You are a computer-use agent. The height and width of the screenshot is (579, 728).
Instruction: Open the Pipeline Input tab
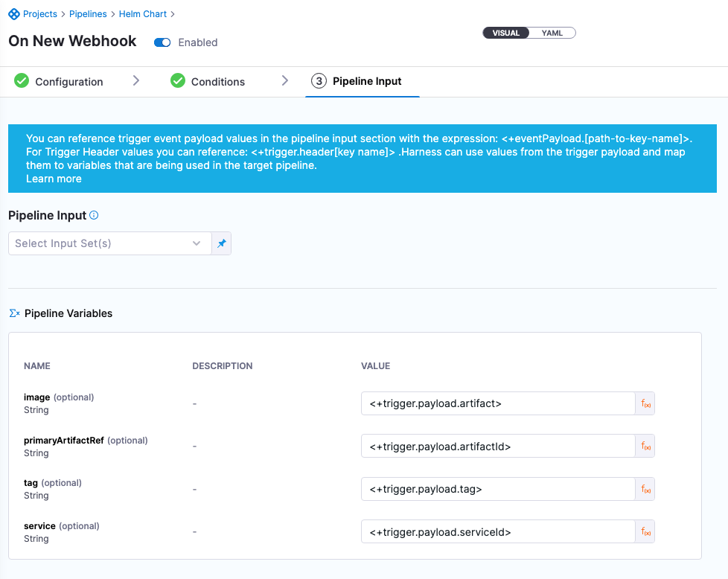coord(366,81)
